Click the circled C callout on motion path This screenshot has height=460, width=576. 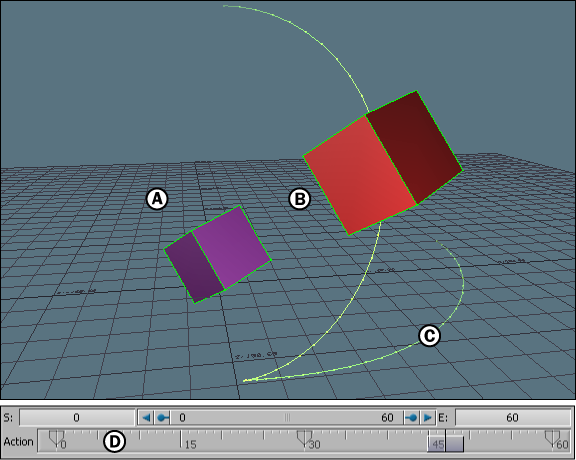[x=429, y=335]
